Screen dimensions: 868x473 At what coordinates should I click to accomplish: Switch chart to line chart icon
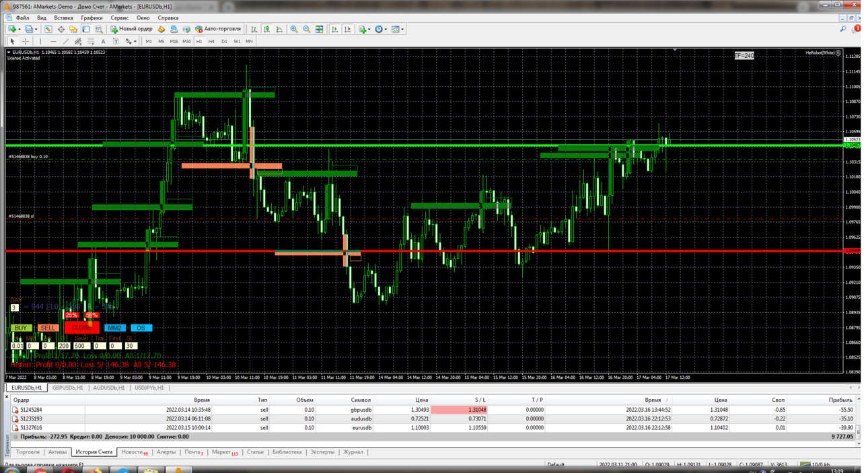coord(279,29)
